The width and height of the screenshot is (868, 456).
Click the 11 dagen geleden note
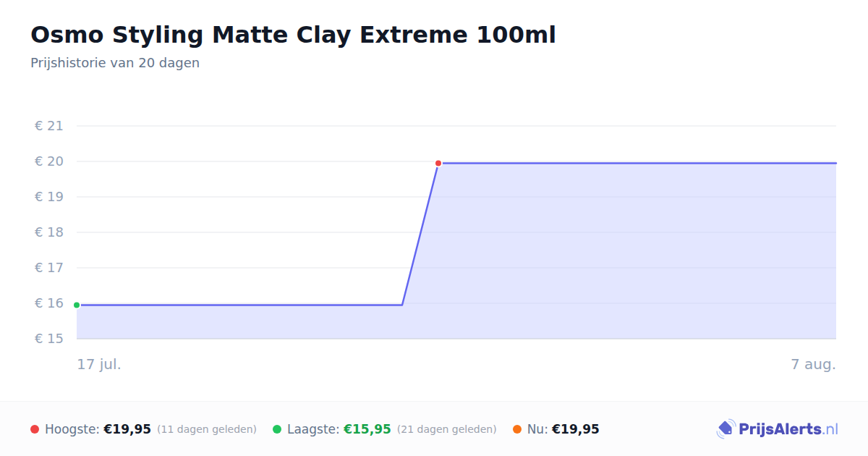pos(207,429)
